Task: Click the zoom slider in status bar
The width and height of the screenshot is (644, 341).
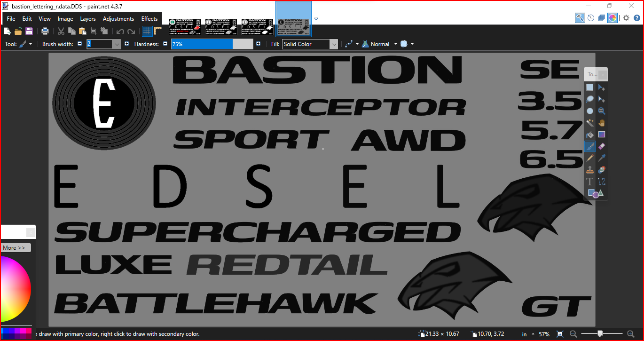Action: 602,334
